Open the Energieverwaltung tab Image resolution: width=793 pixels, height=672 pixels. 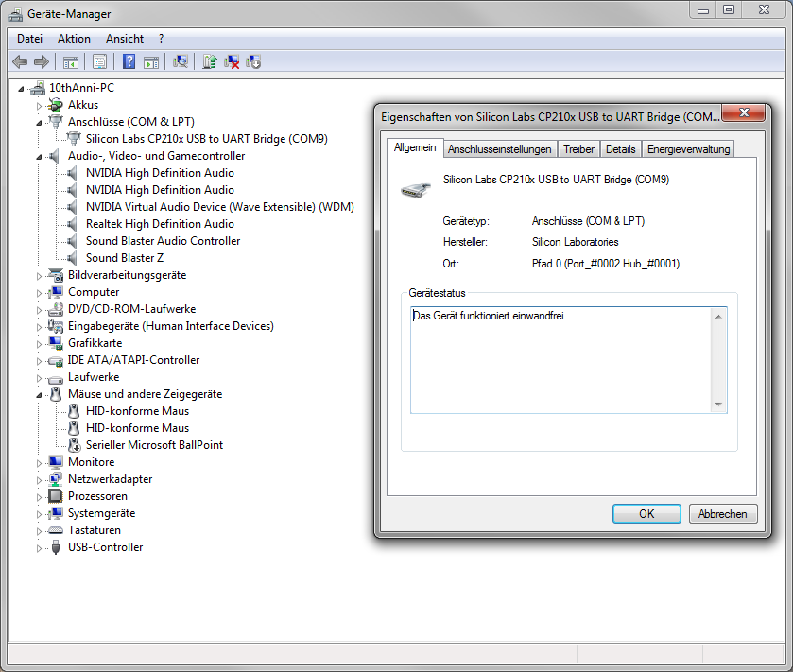(688, 149)
